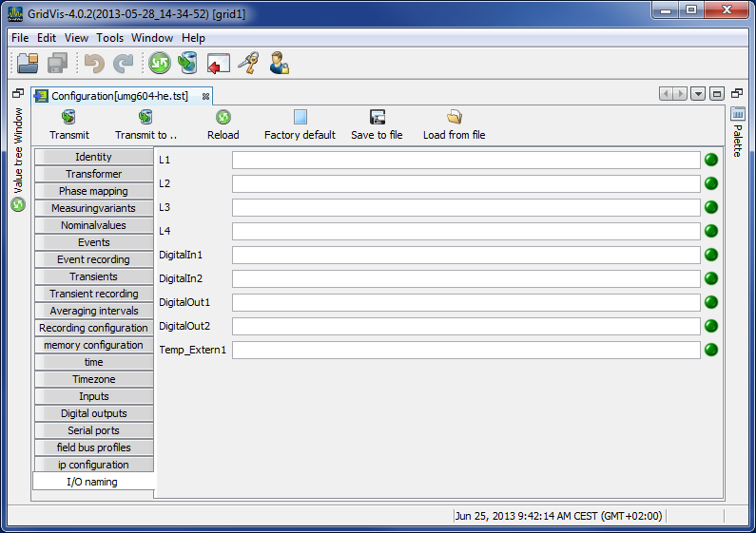Click the red arrow import icon
The height and width of the screenshot is (533, 756).
click(219, 64)
